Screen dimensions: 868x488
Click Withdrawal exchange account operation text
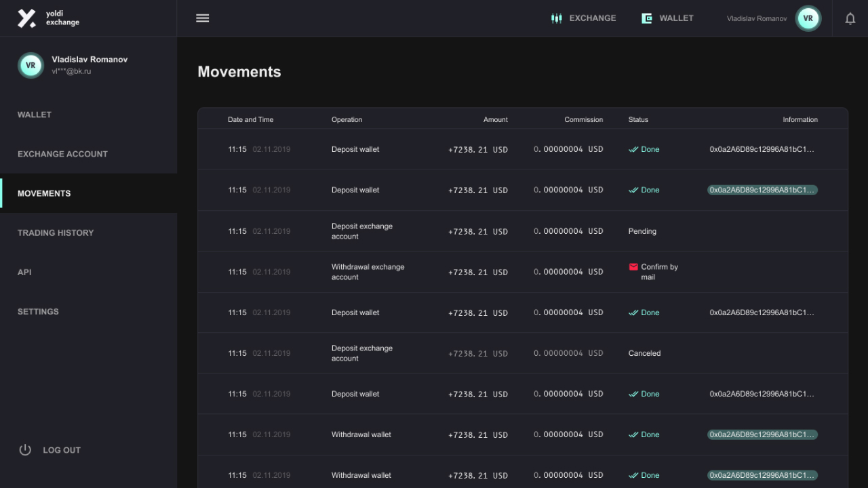368,272
